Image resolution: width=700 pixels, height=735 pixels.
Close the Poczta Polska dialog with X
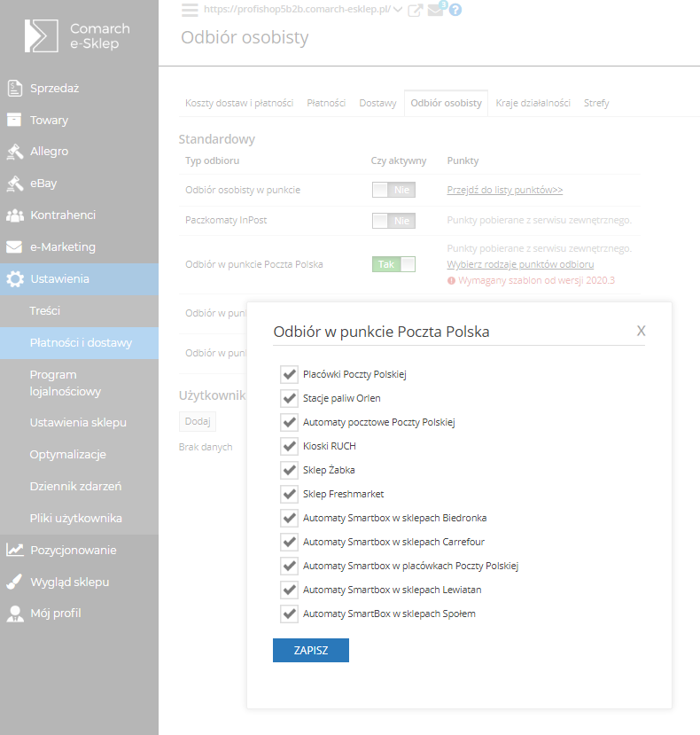[641, 331]
